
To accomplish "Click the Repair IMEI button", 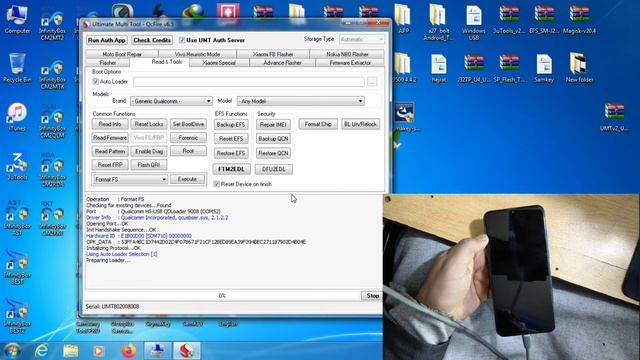I will (273, 124).
